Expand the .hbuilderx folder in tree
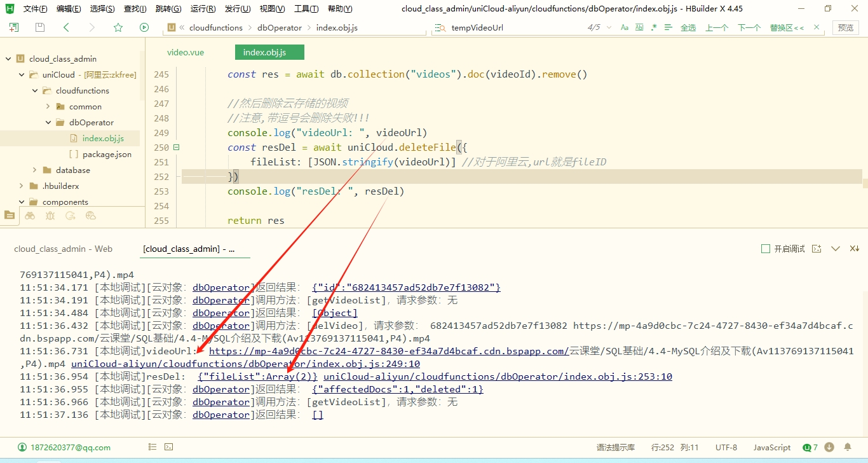The image size is (868, 463). pyautogui.click(x=22, y=186)
